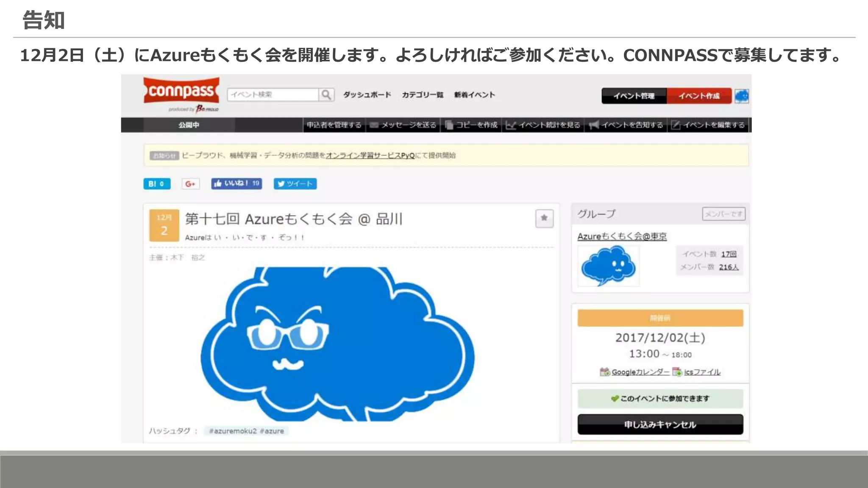
Task: Click the large event cloud image
Action: click(x=337, y=344)
